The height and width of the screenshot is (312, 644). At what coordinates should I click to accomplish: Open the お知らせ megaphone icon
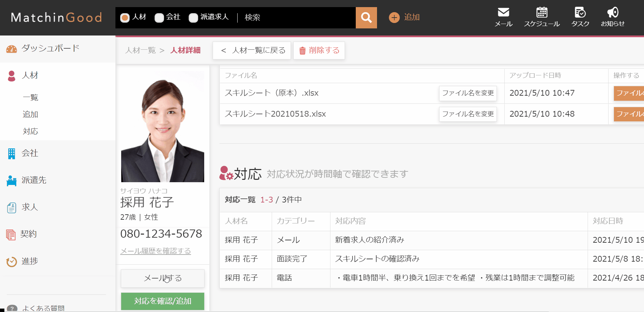coord(613,17)
